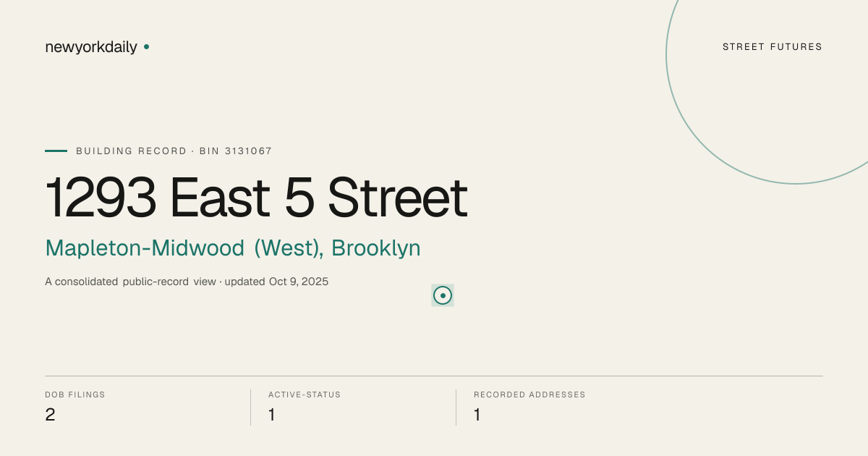Click the Recorded Addresses count of 1
The width and height of the screenshot is (868, 456).
tap(477, 415)
